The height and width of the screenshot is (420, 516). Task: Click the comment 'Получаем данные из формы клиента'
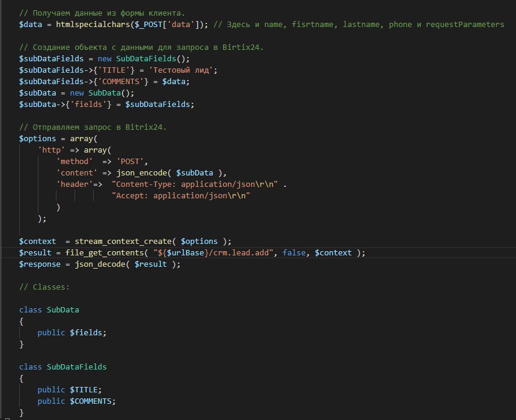point(102,13)
